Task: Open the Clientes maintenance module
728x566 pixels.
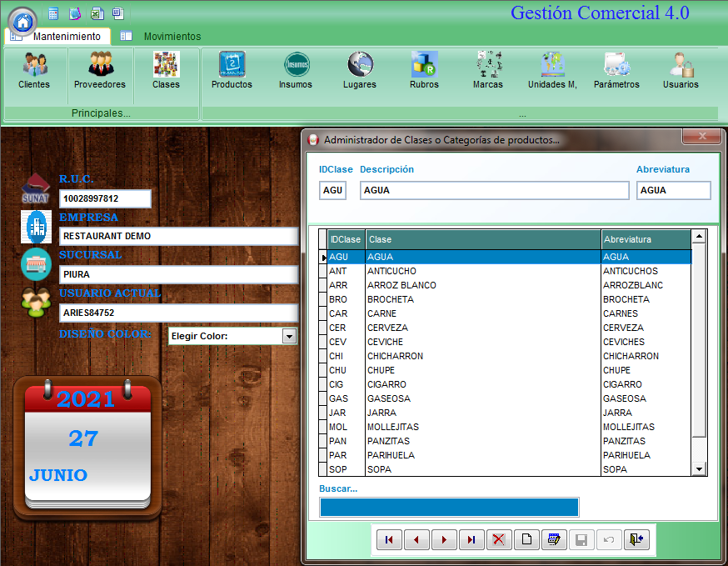Action: coord(34,70)
